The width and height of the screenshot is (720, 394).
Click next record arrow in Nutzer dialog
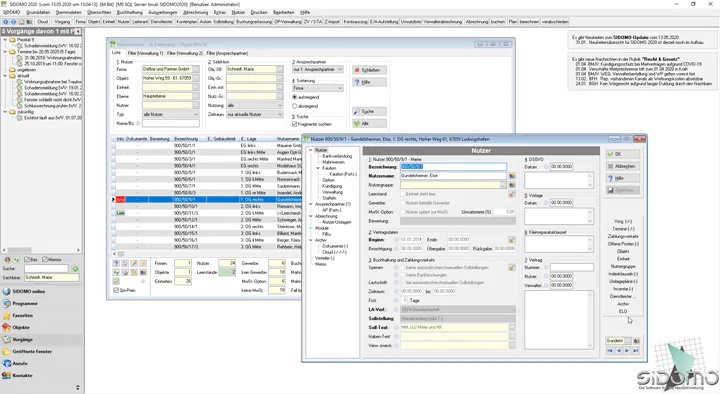[x=627, y=351]
